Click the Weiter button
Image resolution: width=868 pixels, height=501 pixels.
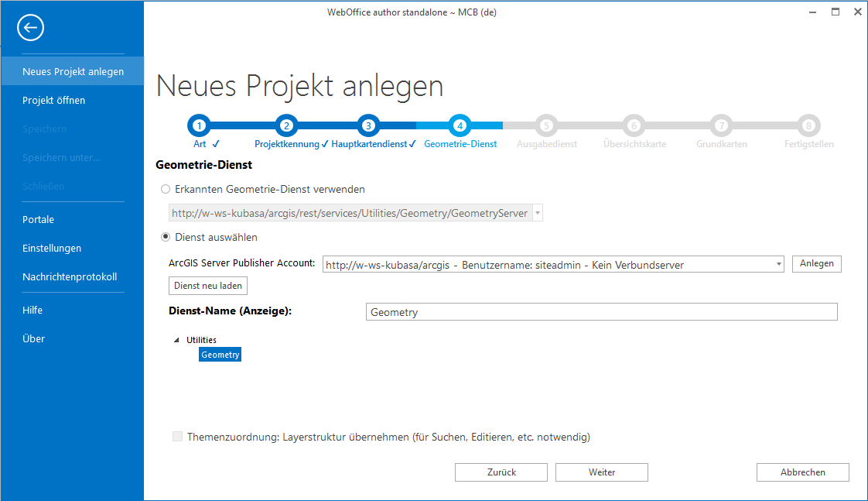point(601,472)
